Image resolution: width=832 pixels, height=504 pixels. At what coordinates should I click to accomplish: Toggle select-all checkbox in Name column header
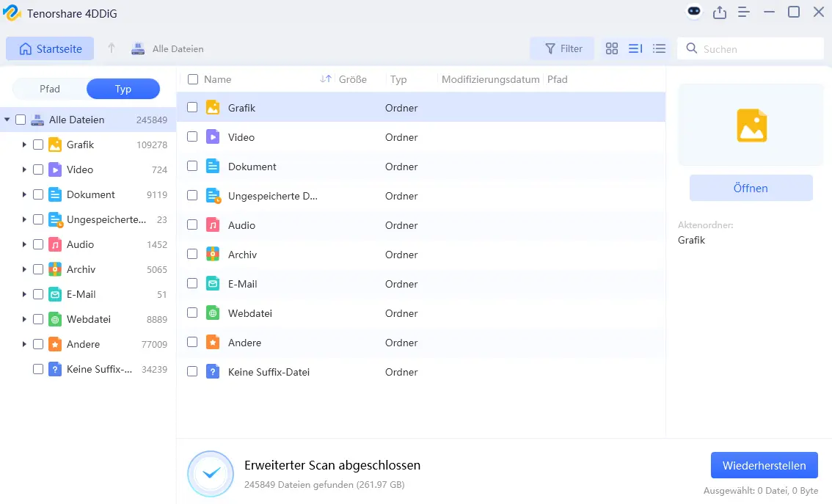click(193, 79)
